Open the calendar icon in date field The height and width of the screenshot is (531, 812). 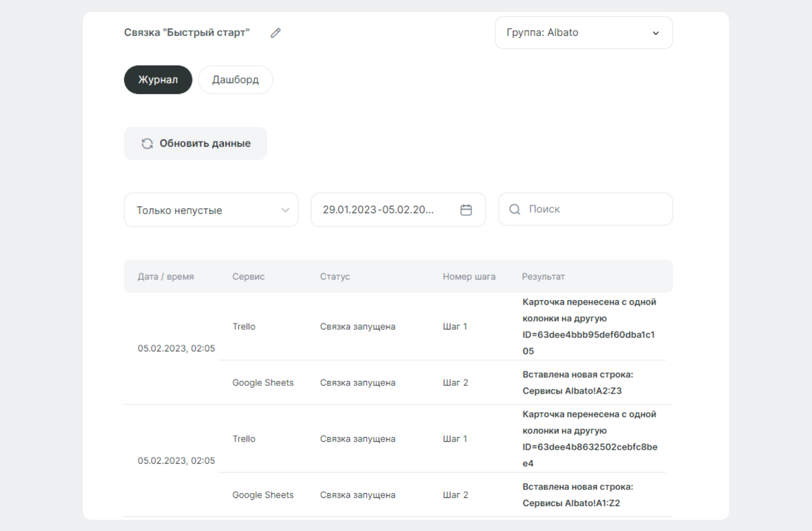pos(466,210)
